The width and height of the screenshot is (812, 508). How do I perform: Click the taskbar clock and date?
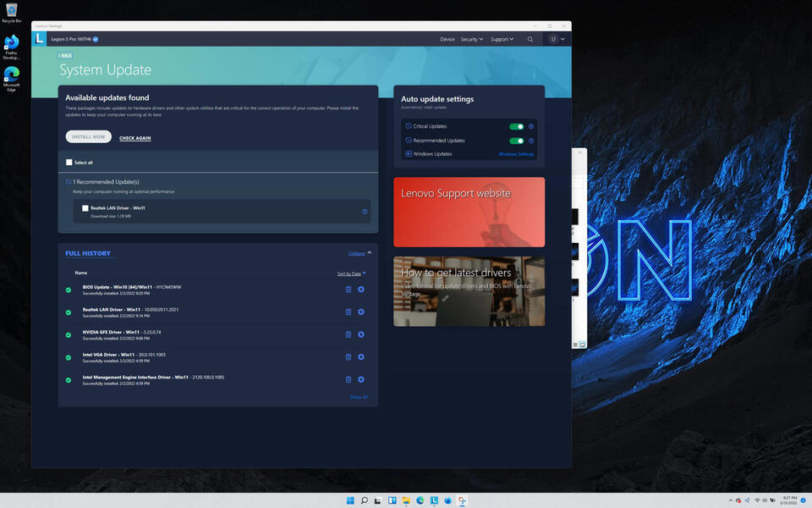click(790, 500)
